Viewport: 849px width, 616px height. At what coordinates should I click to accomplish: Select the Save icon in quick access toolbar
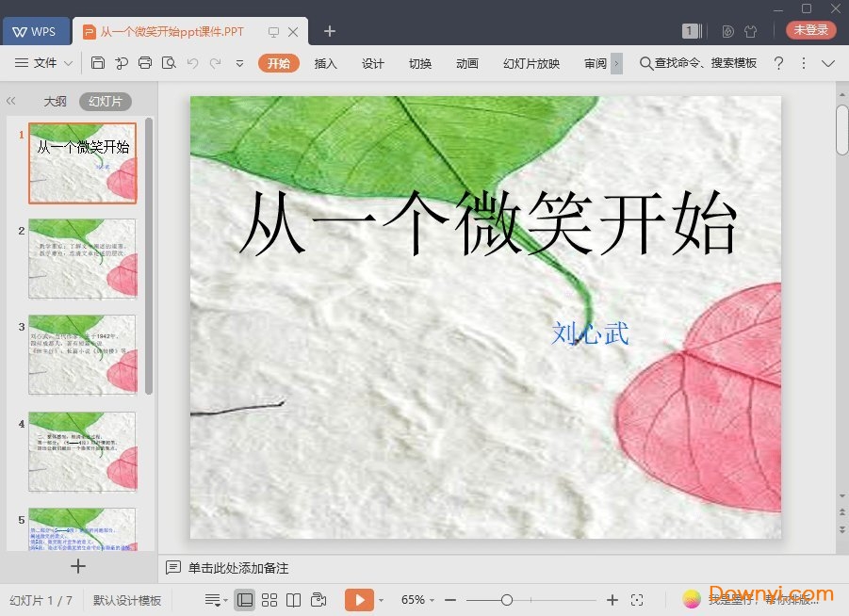pos(100,63)
